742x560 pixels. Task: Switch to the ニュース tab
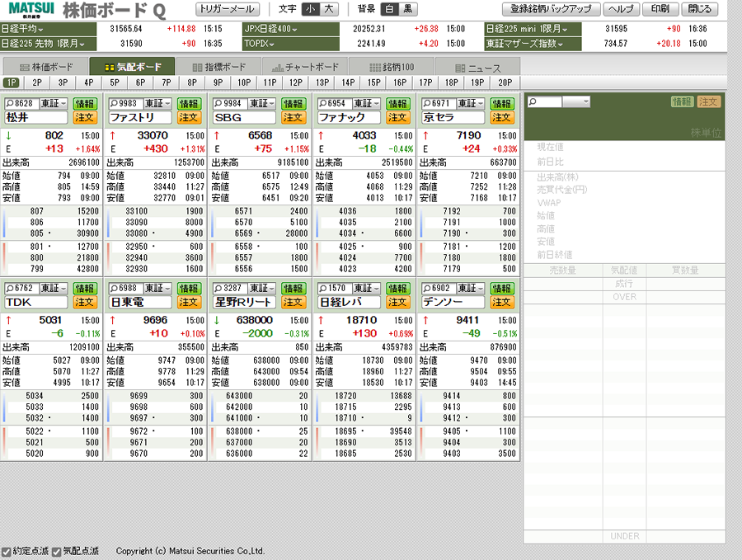point(477,67)
